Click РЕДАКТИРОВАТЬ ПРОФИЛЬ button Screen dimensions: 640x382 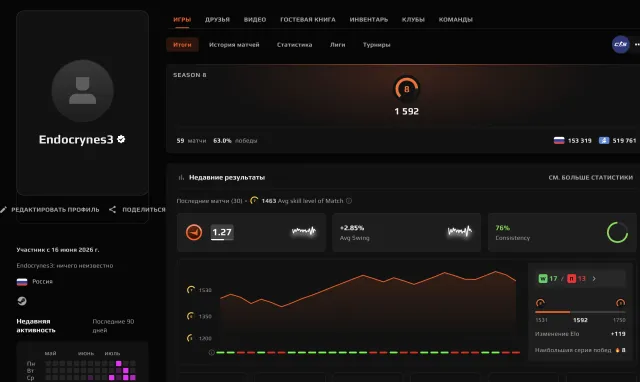point(55,209)
